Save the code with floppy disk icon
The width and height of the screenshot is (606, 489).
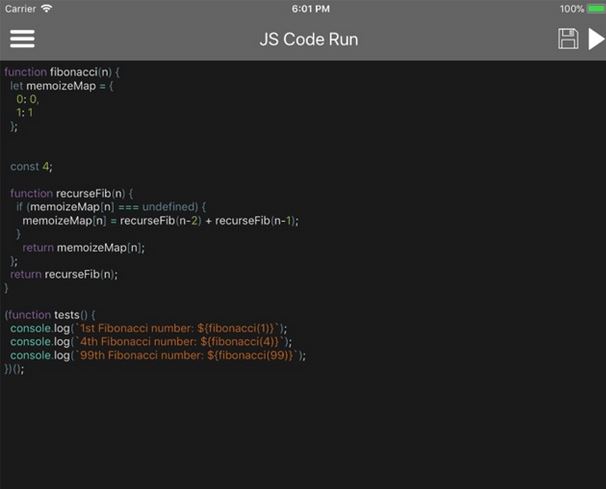(568, 39)
